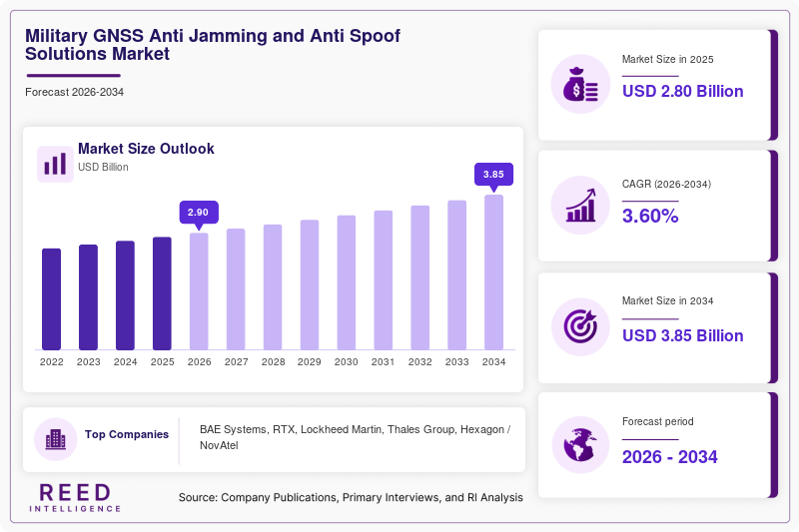Image resolution: width=799 pixels, height=532 pixels.
Task: Click the target icon for Market Size 2034
Action: (580, 326)
